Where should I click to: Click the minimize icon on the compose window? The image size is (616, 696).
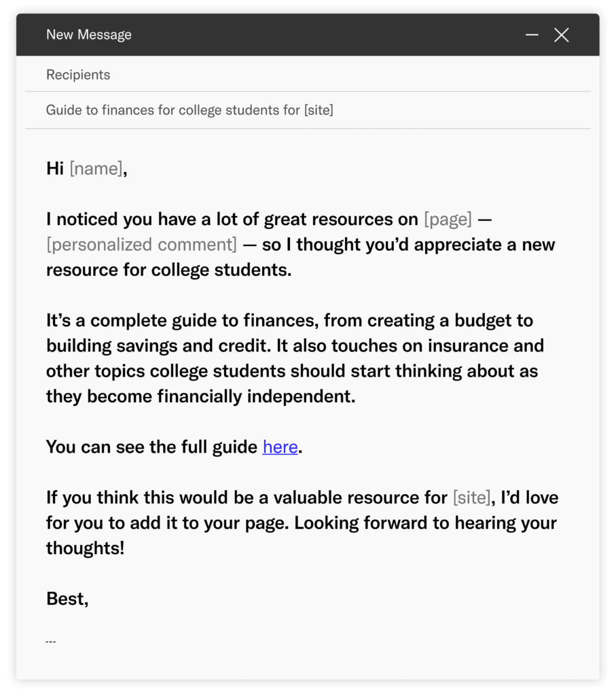532,35
